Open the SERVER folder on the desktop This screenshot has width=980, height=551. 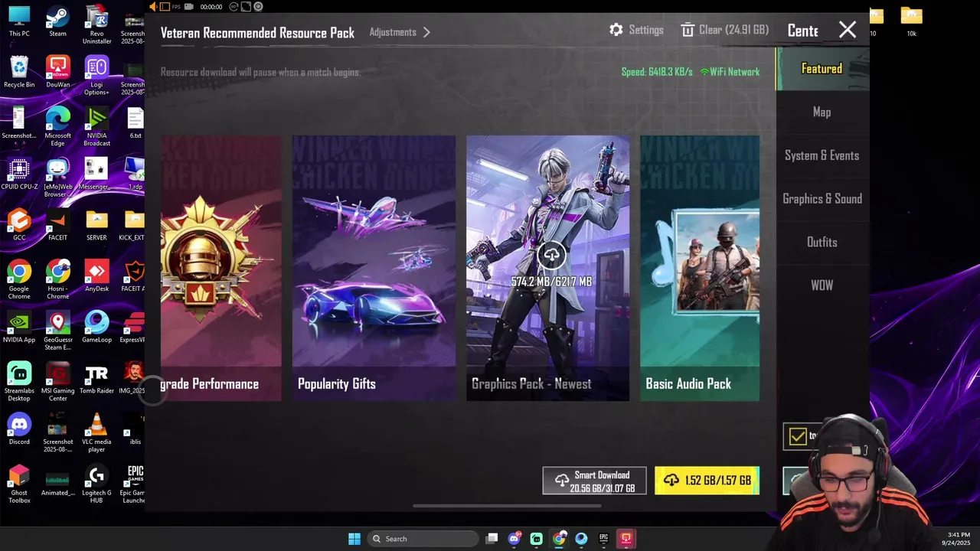(x=96, y=226)
